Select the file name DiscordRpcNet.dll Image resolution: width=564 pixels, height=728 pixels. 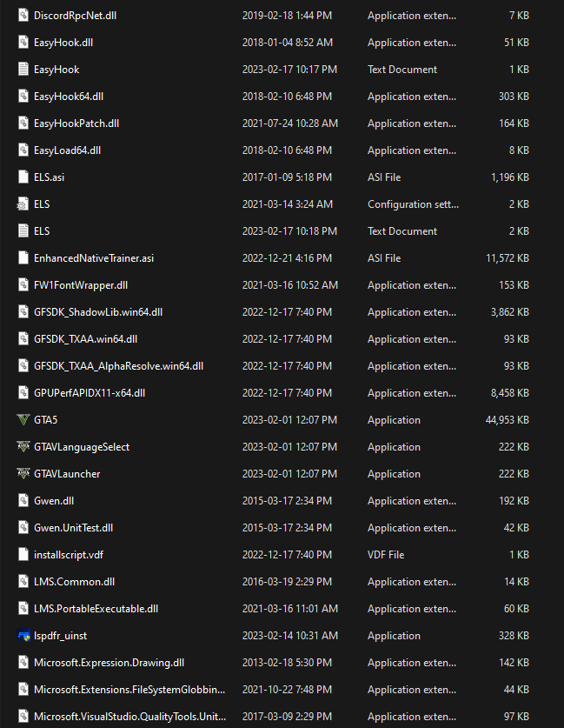point(75,16)
